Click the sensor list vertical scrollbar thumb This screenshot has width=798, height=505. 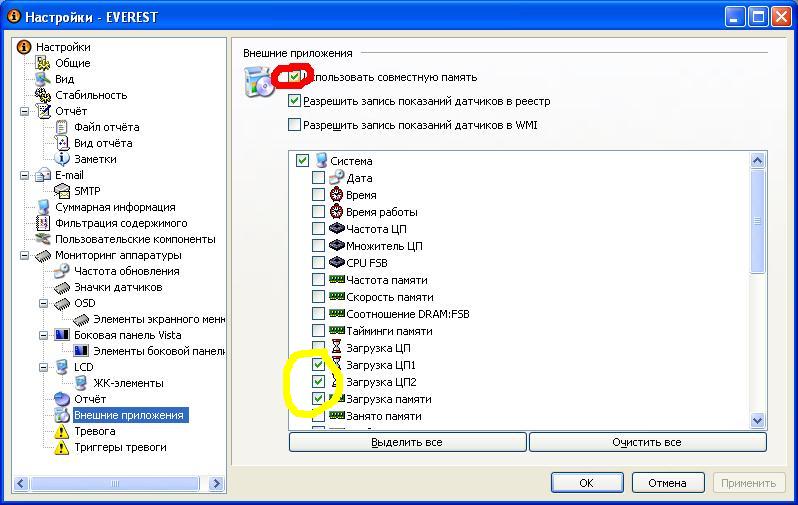(x=757, y=221)
